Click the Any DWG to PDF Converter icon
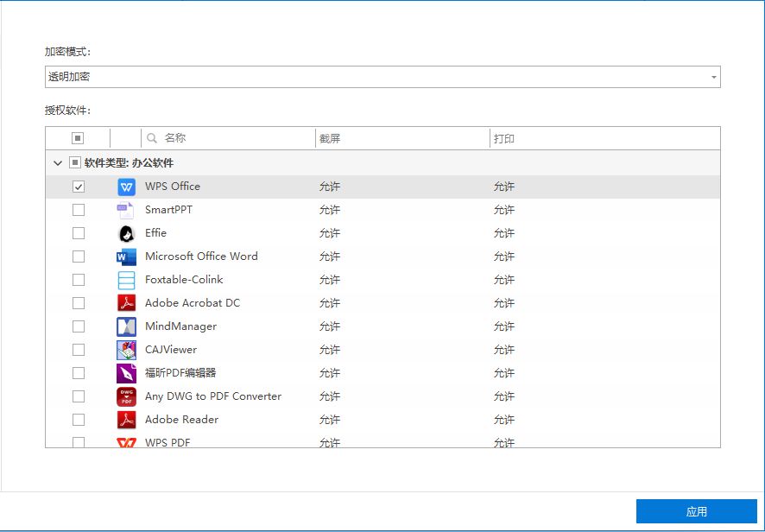The image size is (765, 532). [126, 396]
